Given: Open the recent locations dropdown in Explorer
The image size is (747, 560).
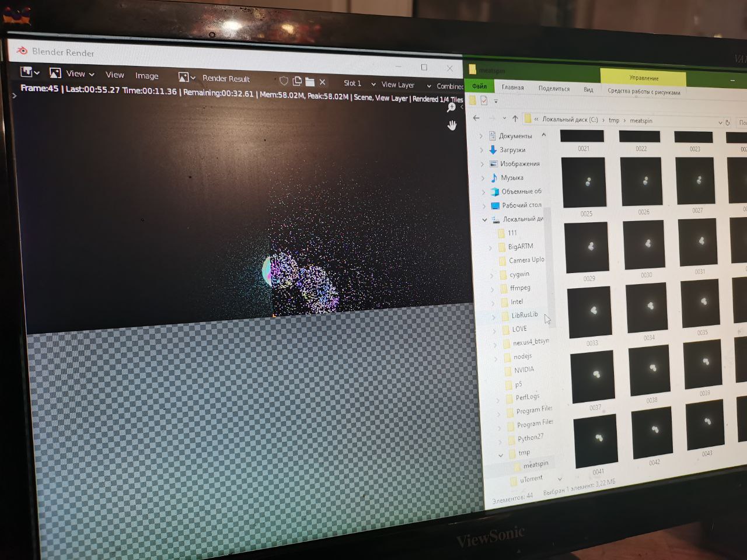Looking at the screenshot, I should [505, 119].
